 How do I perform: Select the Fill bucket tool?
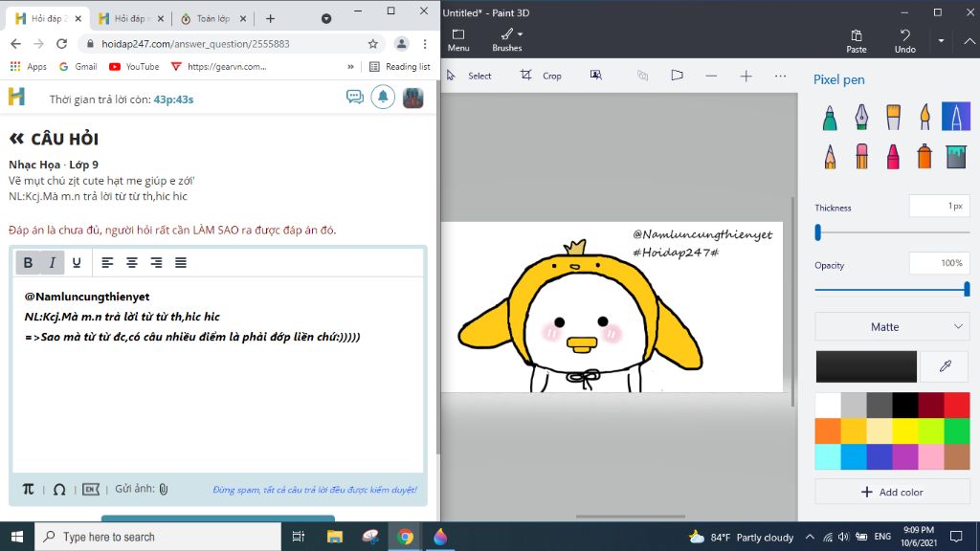956,156
